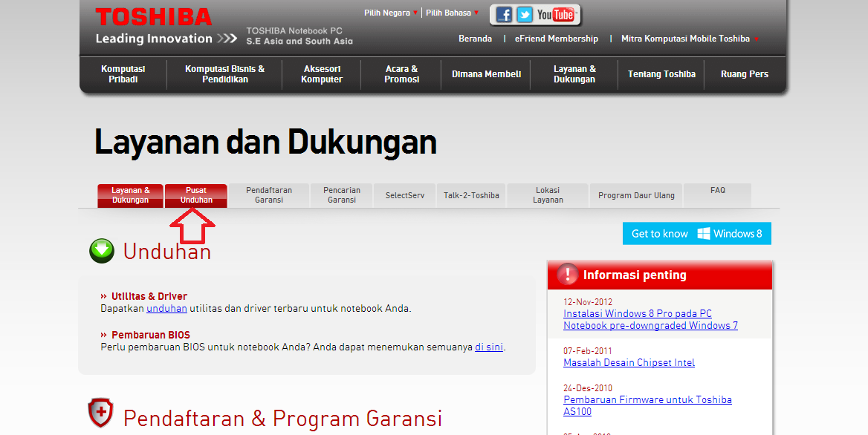Open the Acara & Promosi menu
This screenshot has width=868, height=435.
click(401, 74)
